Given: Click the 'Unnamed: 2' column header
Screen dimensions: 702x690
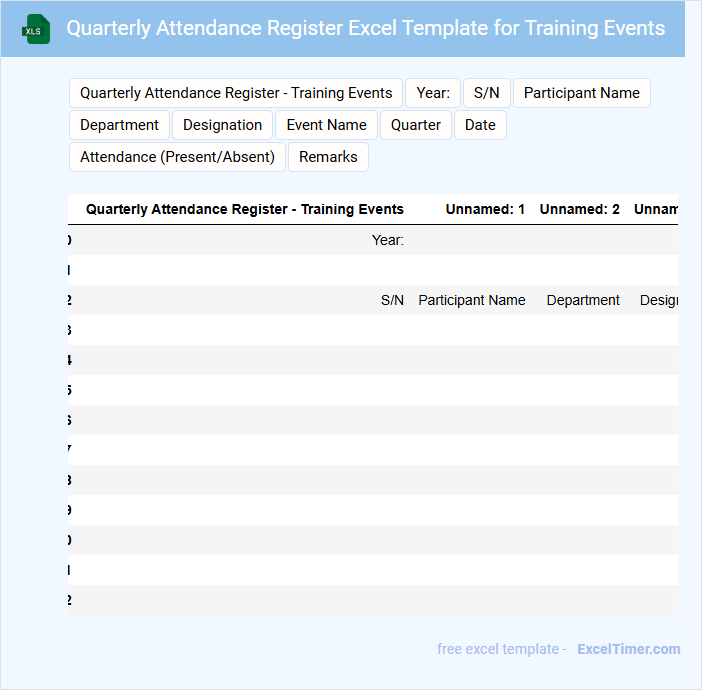Looking at the screenshot, I should coord(579,209).
